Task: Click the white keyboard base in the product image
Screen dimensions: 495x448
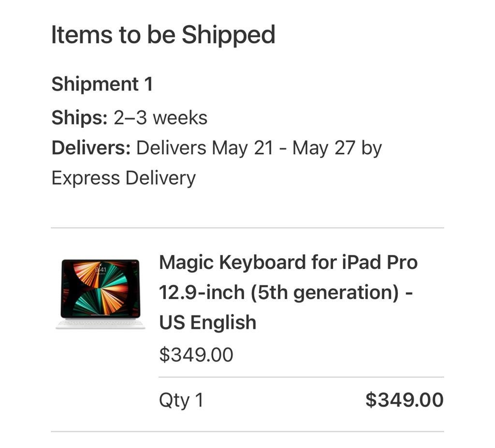Action: pyautogui.click(x=101, y=324)
